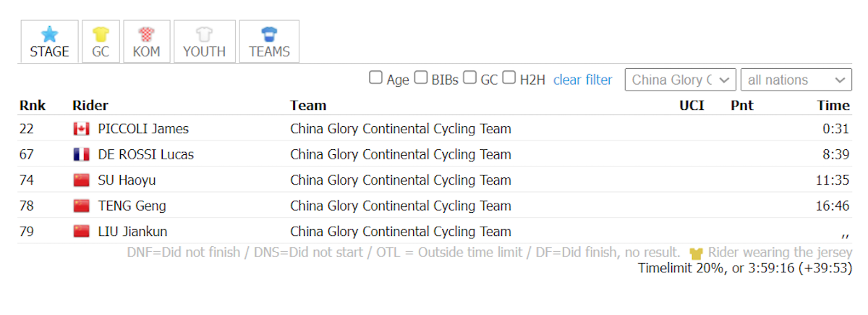Check the H2H checkbox
Screen dimensions: 868x315
[x=509, y=77]
